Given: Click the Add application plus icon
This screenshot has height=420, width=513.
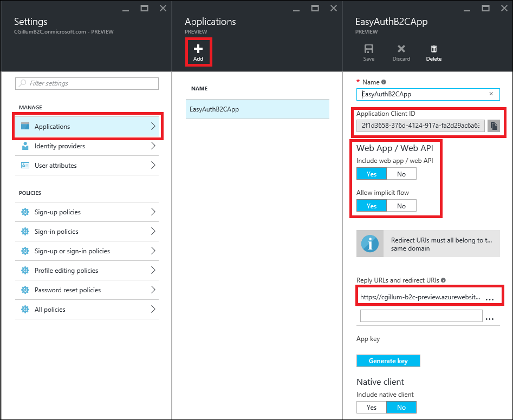Looking at the screenshot, I should 198,49.
